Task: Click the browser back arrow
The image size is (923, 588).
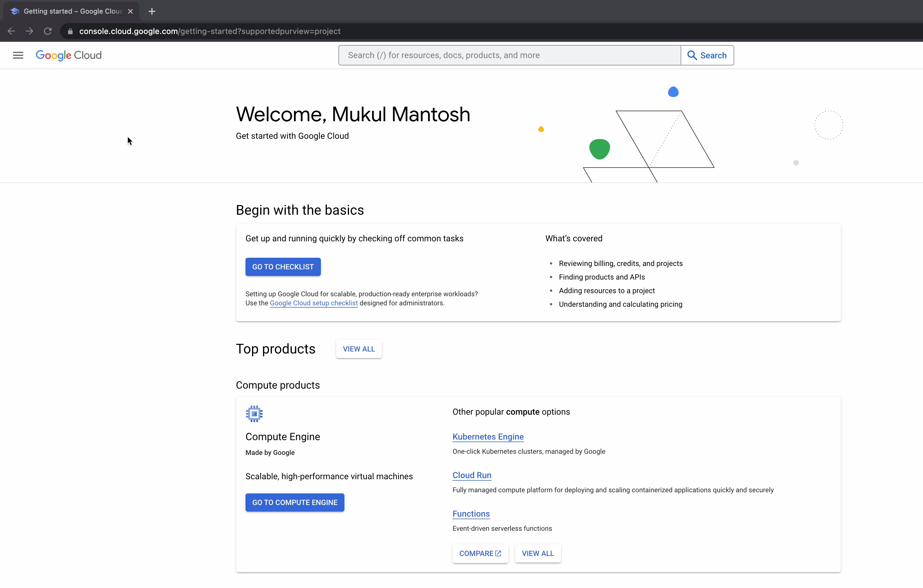Action: click(x=12, y=31)
